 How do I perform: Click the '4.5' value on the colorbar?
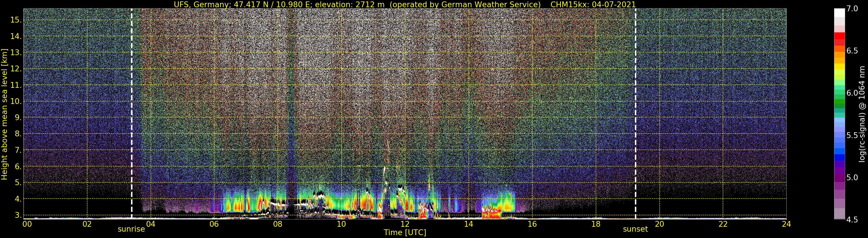(x=852, y=220)
